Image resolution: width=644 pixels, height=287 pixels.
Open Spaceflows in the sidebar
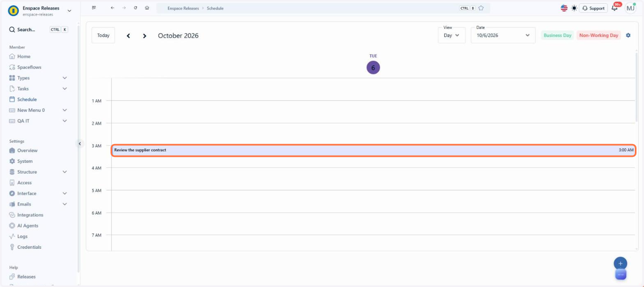(x=29, y=67)
